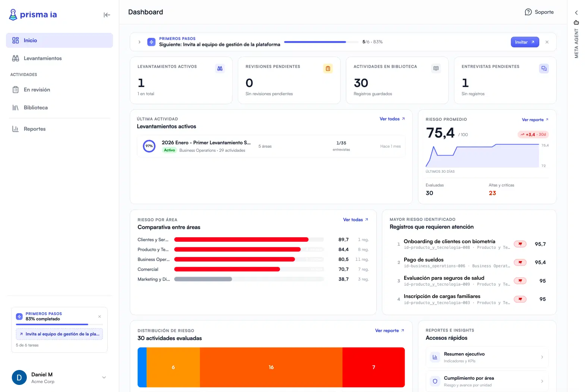Image resolution: width=585 pixels, height=392 pixels.
Task: Open the 2026 Enero levantamiento row
Action: (x=271, y=146)
